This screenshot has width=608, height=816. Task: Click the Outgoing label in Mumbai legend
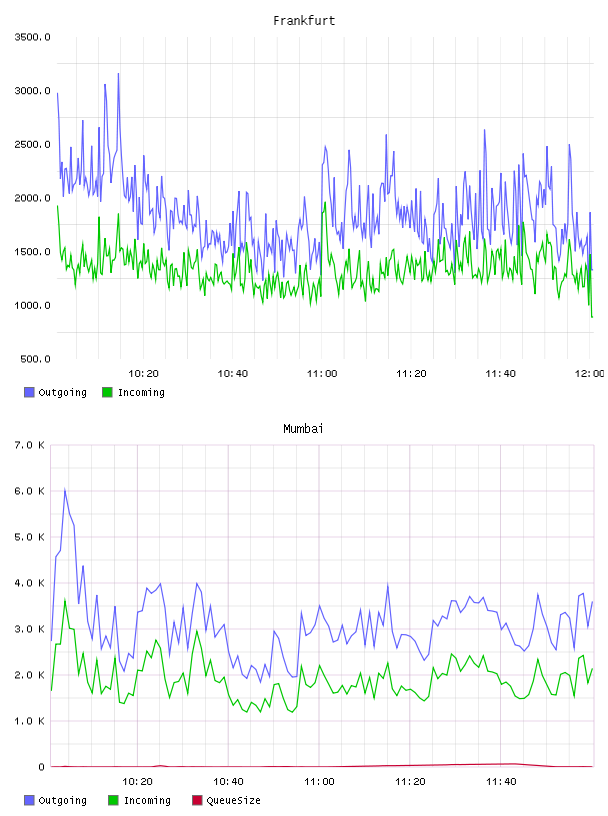pos(62,801)
